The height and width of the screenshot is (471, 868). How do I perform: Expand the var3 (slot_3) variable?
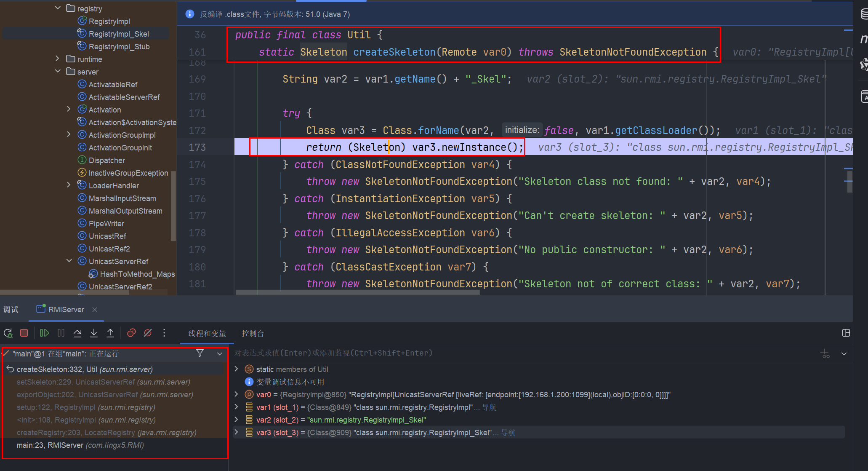(237, 432)
